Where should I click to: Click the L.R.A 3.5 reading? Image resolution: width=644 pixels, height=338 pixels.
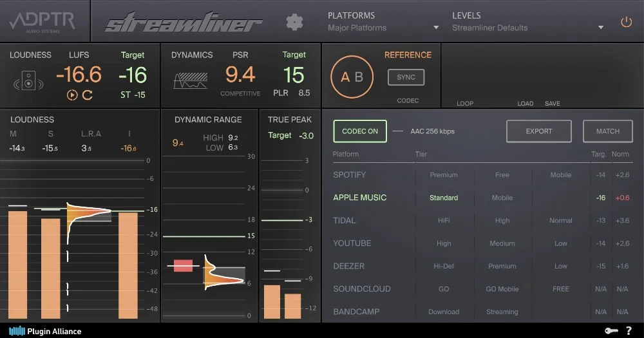point(86,148)
